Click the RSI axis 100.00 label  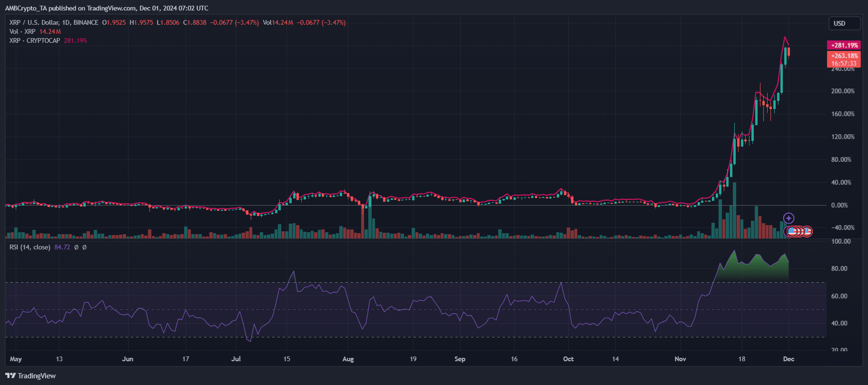(841, 241)
